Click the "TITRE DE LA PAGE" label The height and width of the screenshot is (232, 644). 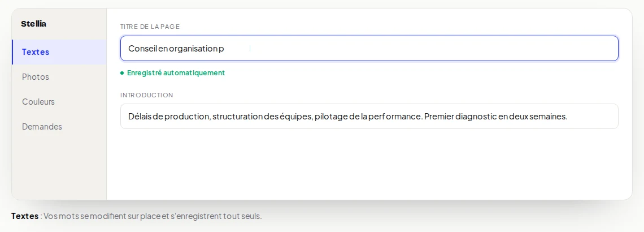[x=150, y=27]
